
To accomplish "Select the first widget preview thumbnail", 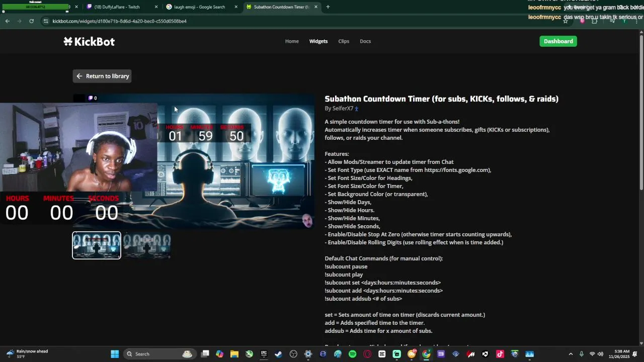I will tap(97, 245).
